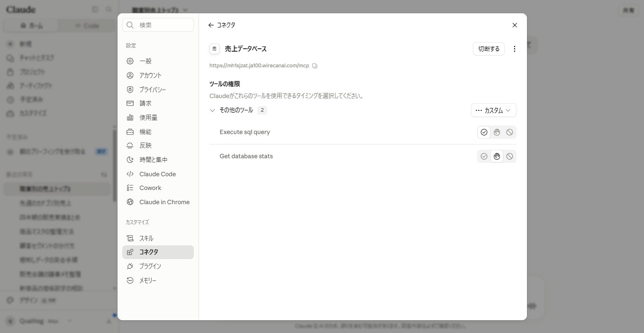Image resolution: width=644 pixels, height=333 pixels.
Task: Click the ツールの権限 heading
Action: [x=225, y=84]
